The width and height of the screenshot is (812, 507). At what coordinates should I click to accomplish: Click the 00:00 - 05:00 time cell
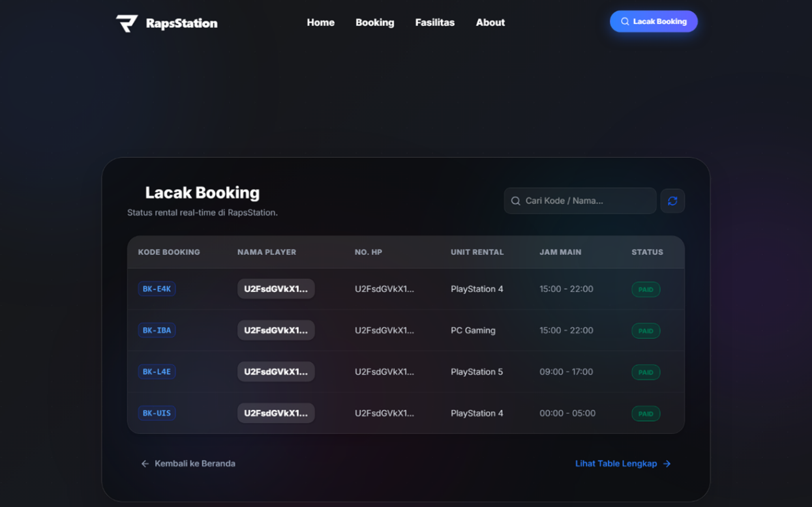coord(567,413)
